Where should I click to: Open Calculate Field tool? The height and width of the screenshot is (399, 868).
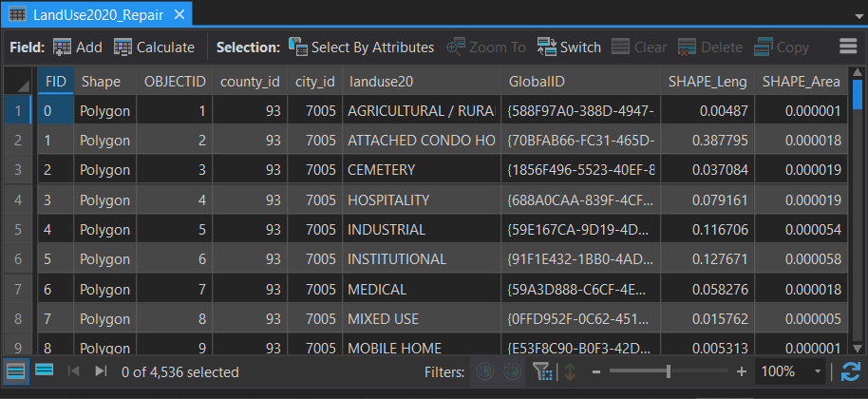[154, 47]
